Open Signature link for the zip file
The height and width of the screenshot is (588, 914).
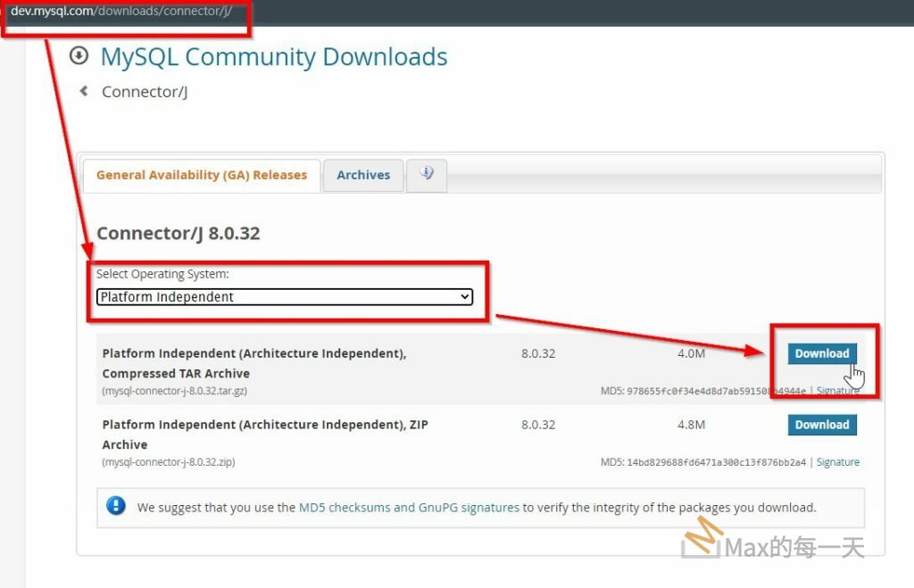(x=838, y=462)
